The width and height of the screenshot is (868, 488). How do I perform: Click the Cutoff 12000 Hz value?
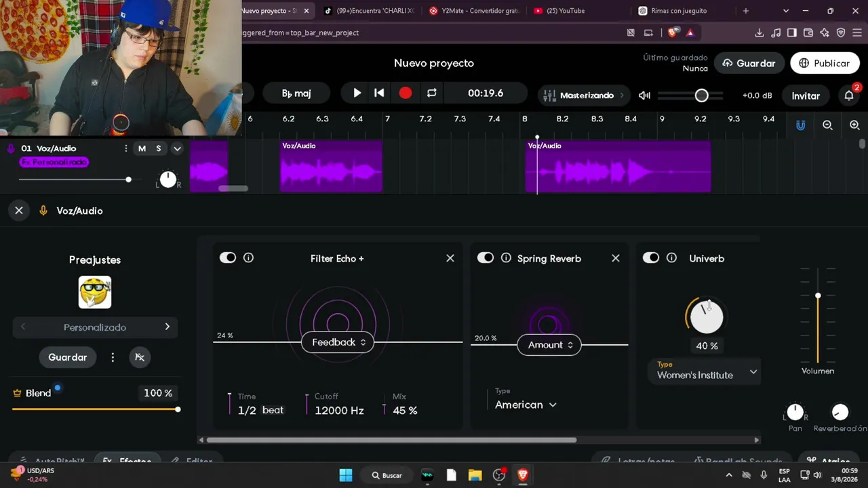339,410
